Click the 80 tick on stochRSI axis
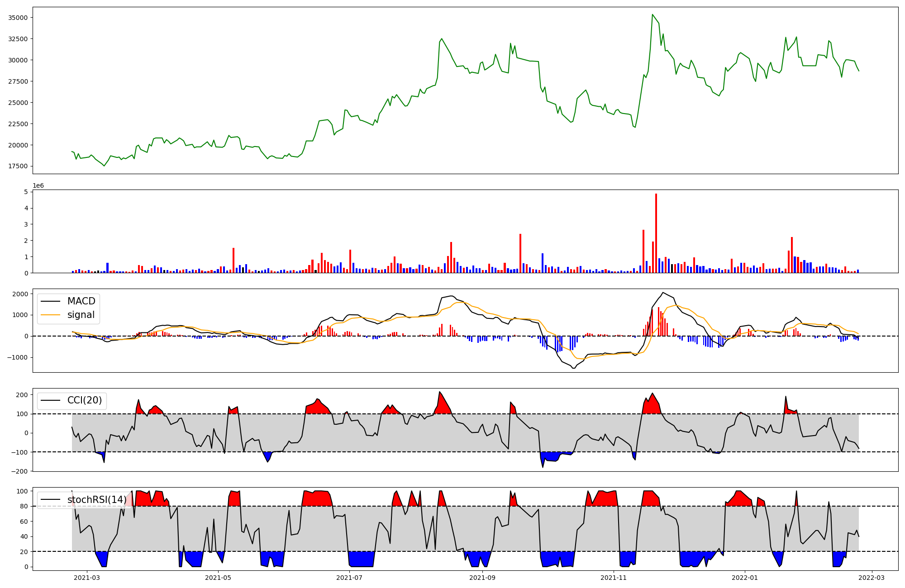Image resolution: width=905 pixels, height=588 pixels. (24, 506)
